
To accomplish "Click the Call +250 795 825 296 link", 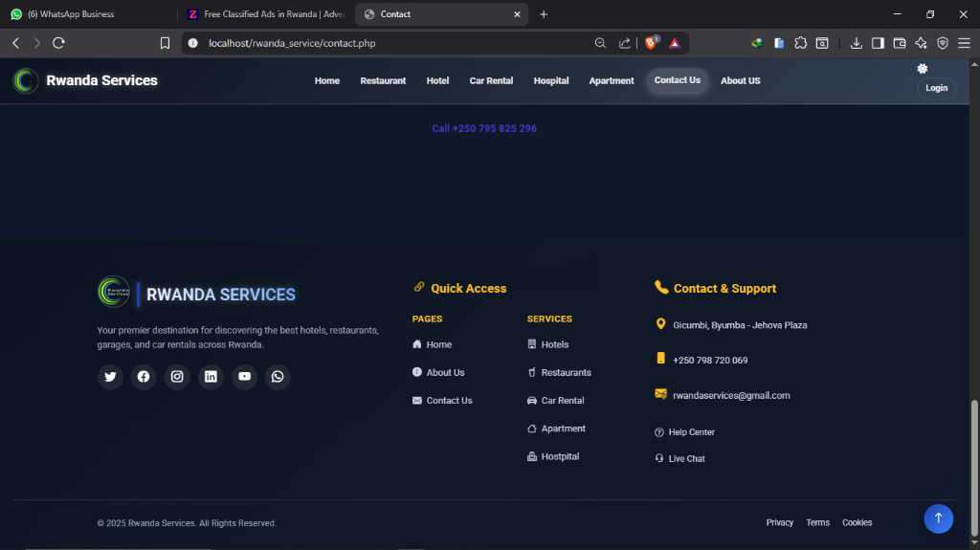I will tap(484, 128).
